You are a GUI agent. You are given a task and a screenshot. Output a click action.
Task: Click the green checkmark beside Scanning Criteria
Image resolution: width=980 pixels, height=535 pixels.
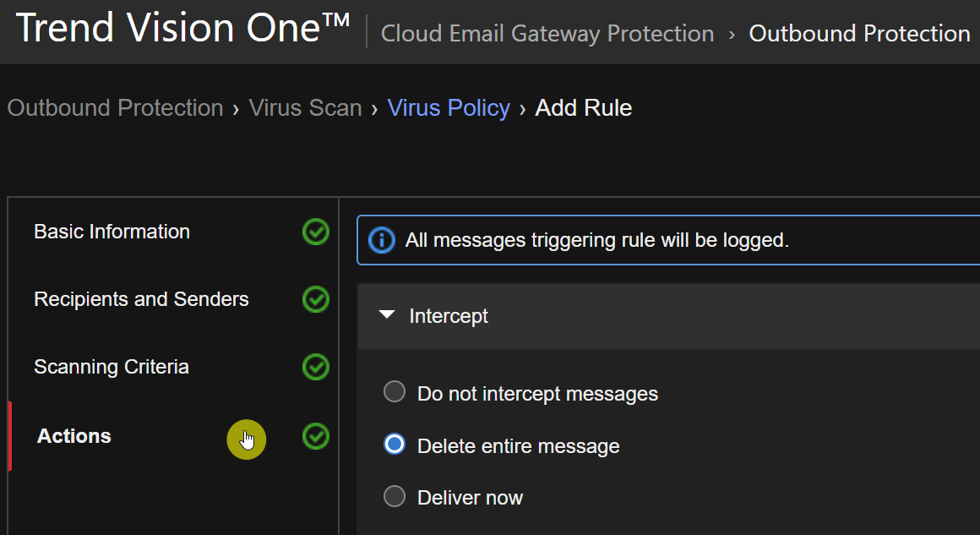point(316,367)
